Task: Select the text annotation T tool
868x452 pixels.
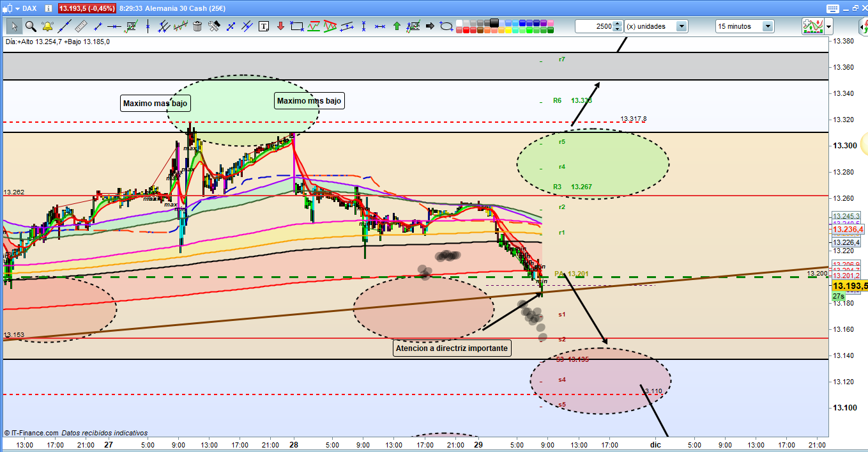Action: [x=264, y=26]
